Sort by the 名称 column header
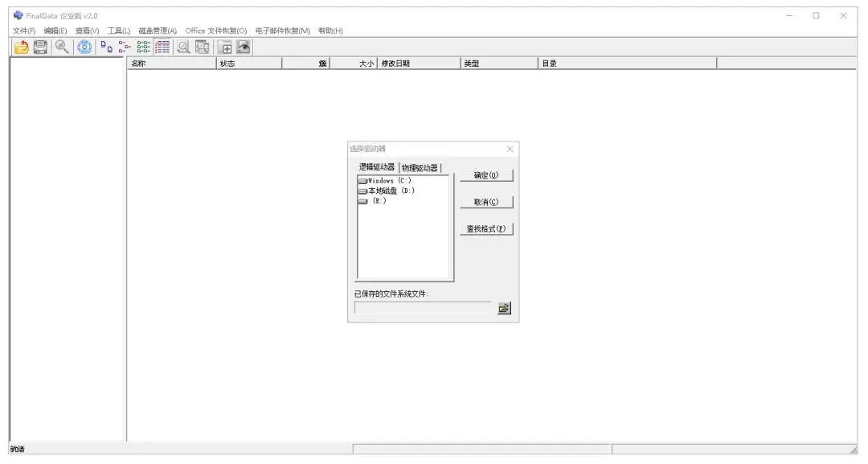This screenshot has height=464, width=868. [x=172, y=64]
